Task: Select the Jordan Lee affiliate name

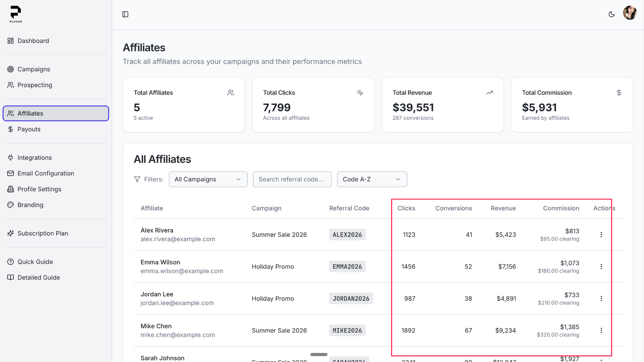Action: 157,294
